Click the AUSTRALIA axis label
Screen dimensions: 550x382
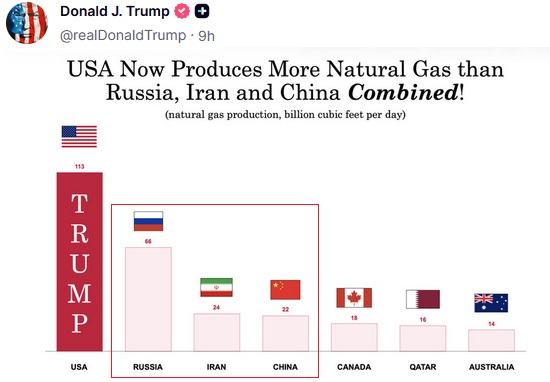491,367
